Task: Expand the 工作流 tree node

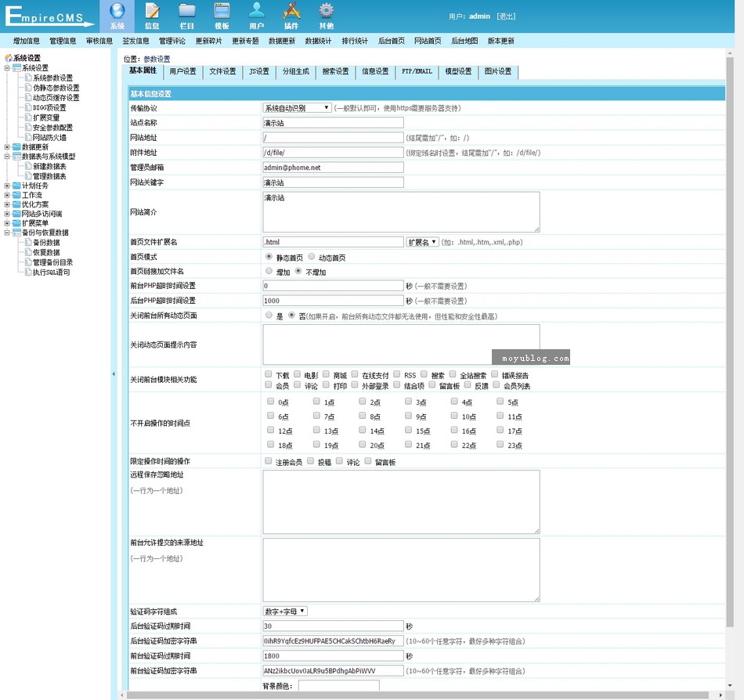Action: pyautogui.click(x=7, y=195)
